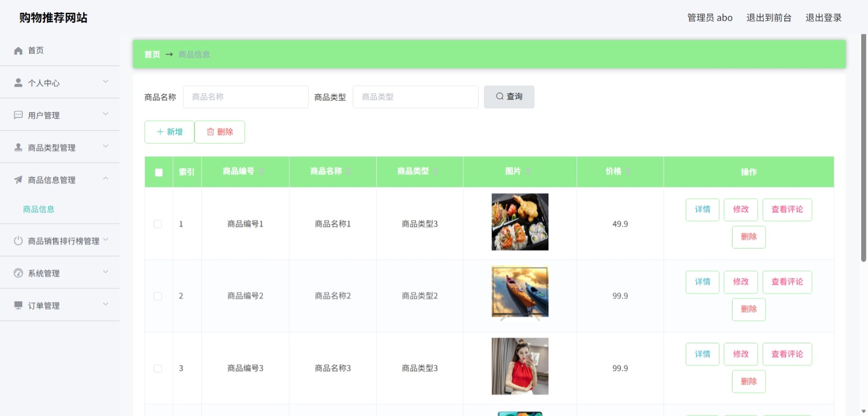Click 修改 for 商品名称1
The height and width of the screenshot is (416, 868).
pos(741,209)
